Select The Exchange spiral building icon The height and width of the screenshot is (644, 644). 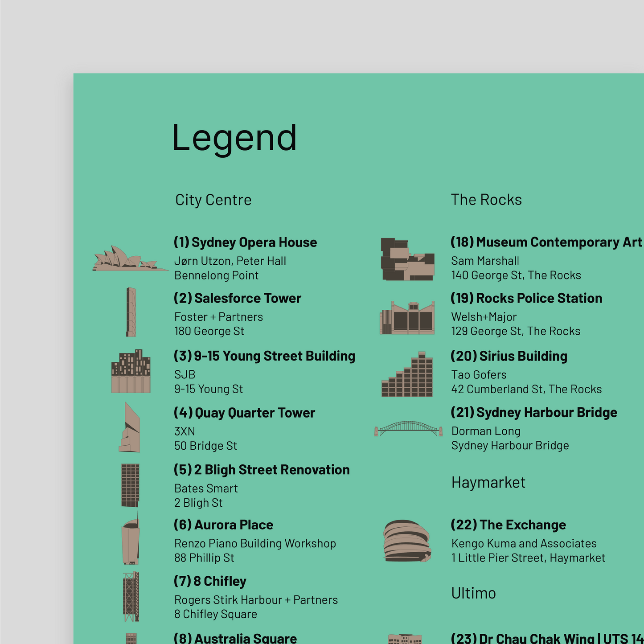(x=406, y=541)
